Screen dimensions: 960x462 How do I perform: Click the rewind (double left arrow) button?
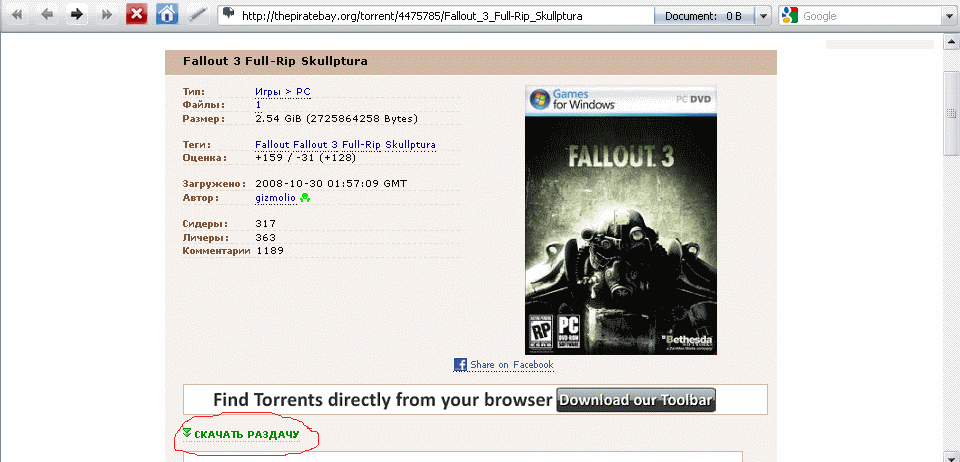click(x=17, y=15)
